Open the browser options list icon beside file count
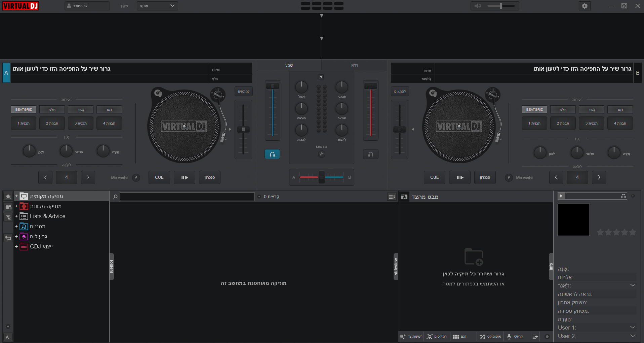Image resolution: width=644 pixels, height=343 pixels. tap(392, 197)
